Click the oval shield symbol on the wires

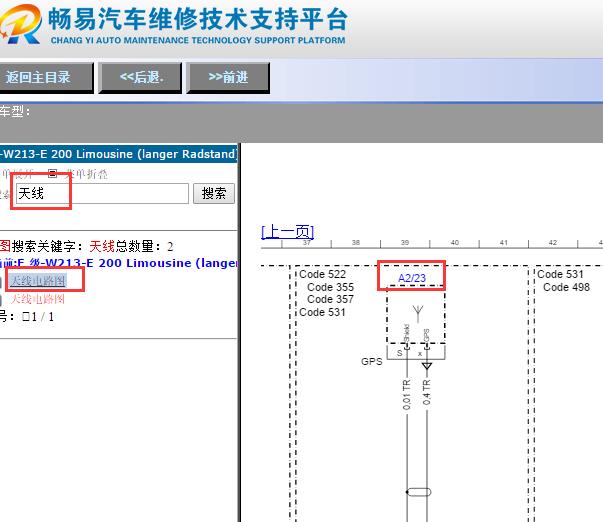[x=418, y=492]
